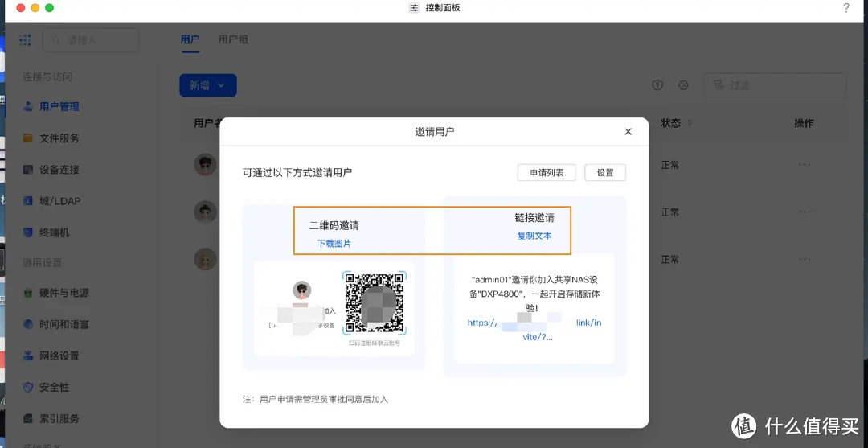This screenshot has height=448, width=868.
Task: Open the first user row's more actions
Action: (x=805, y=165)
